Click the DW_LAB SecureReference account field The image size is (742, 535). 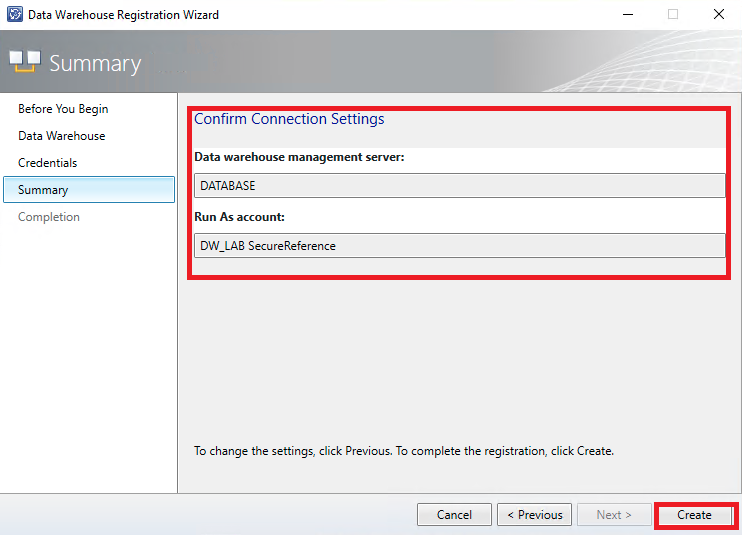coord(459,246)
